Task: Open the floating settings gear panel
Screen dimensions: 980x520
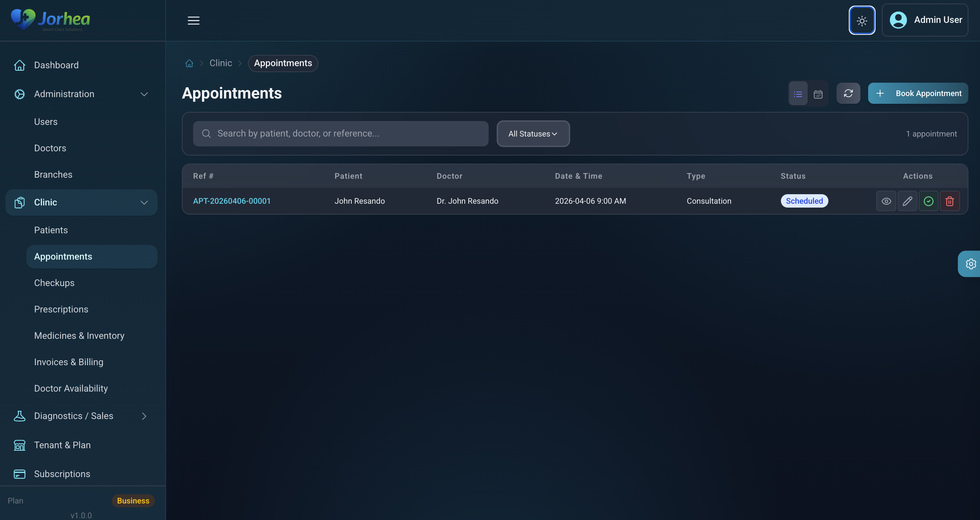Action: point(971,264)
